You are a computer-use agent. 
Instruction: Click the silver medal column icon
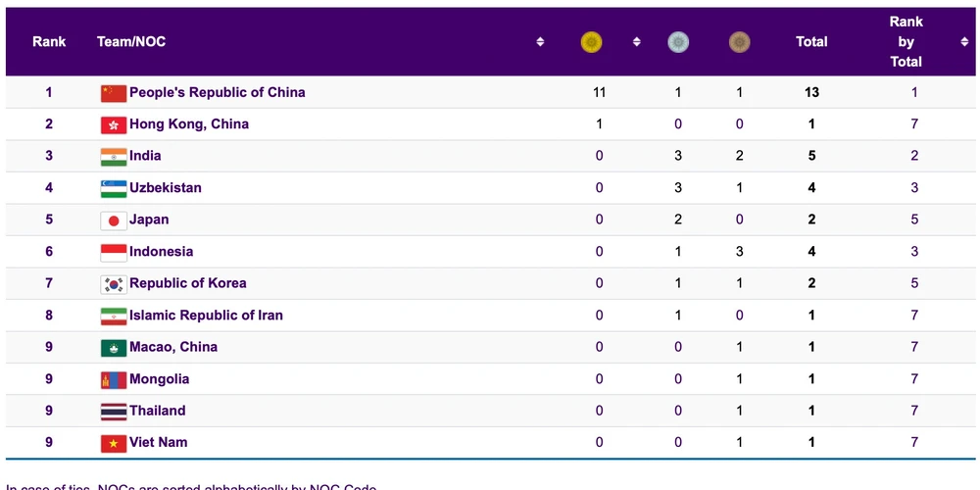coord(678,42)
